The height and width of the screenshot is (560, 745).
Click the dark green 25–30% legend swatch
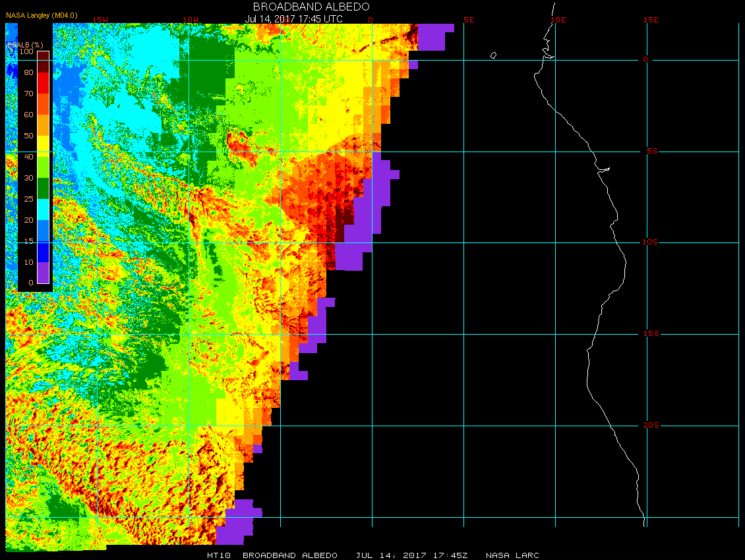coord(44,188)
